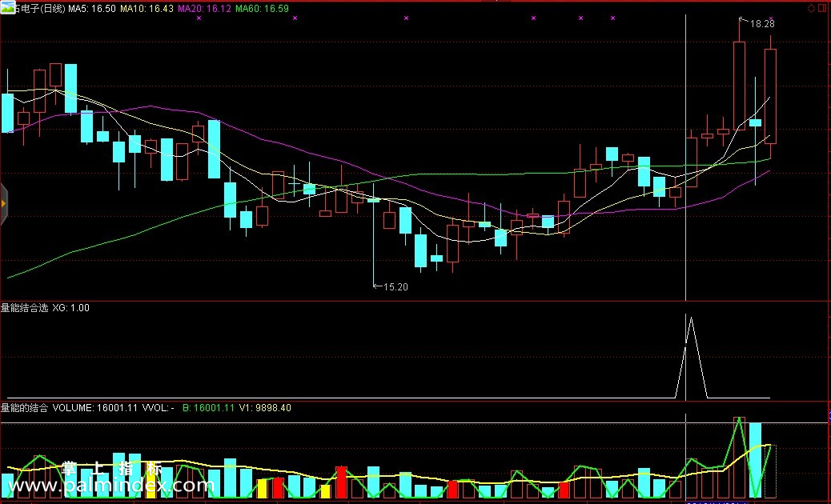This screenshot has width=831, height=504.
Task: Click the VVOL: - readout
Action: click(x=158, y=408)
